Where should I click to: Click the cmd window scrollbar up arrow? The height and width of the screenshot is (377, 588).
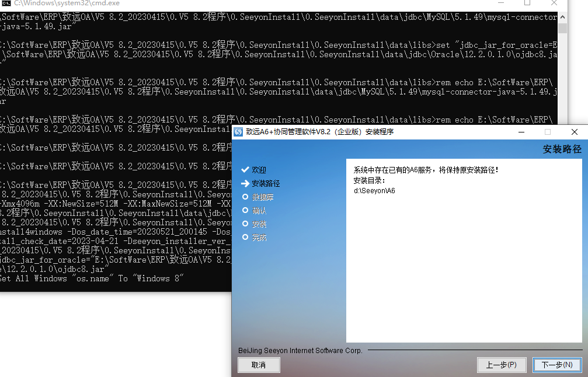[x=562, y=18]
